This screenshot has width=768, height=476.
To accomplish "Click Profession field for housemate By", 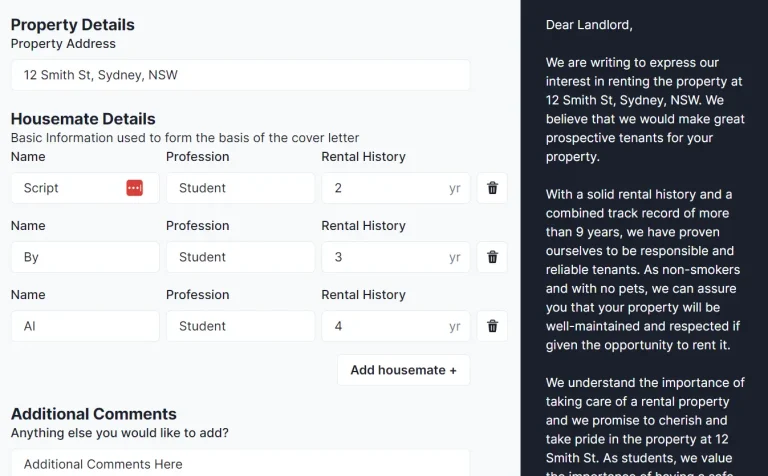I will point(240,257).
